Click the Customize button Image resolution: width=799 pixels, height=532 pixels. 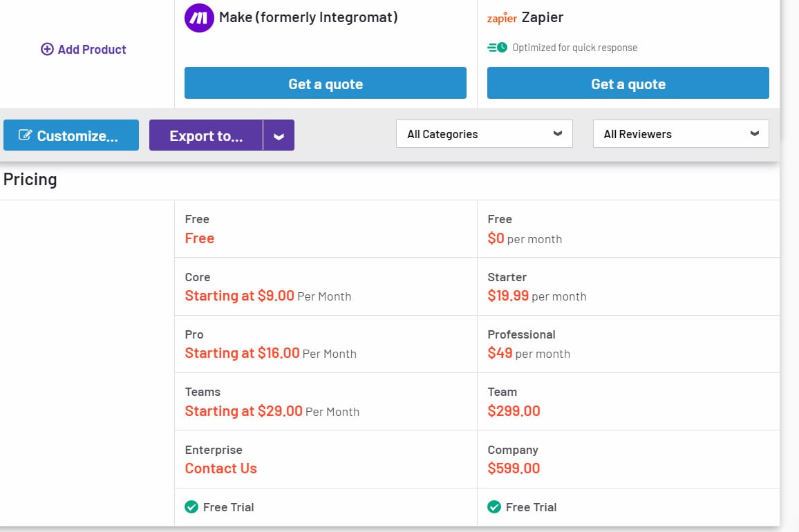point(70,135)
